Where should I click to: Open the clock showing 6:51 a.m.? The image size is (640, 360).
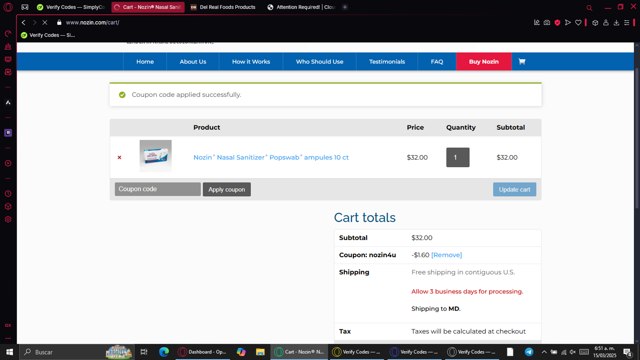[605, 352]
